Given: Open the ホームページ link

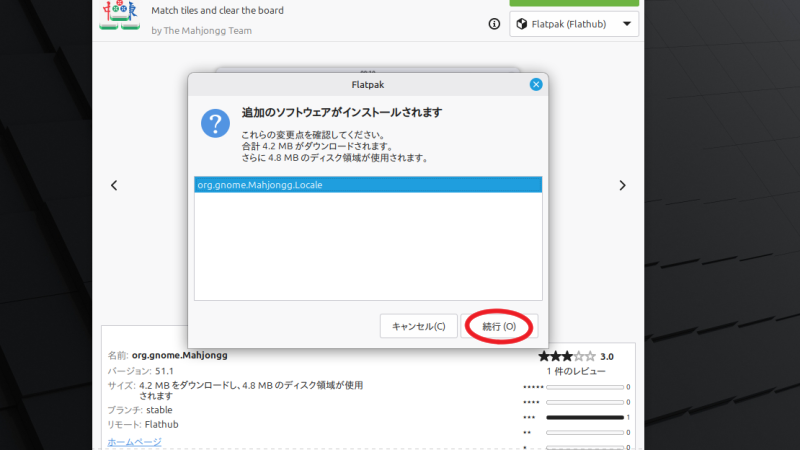Looking at the screenshot, I should click(134, 442).
